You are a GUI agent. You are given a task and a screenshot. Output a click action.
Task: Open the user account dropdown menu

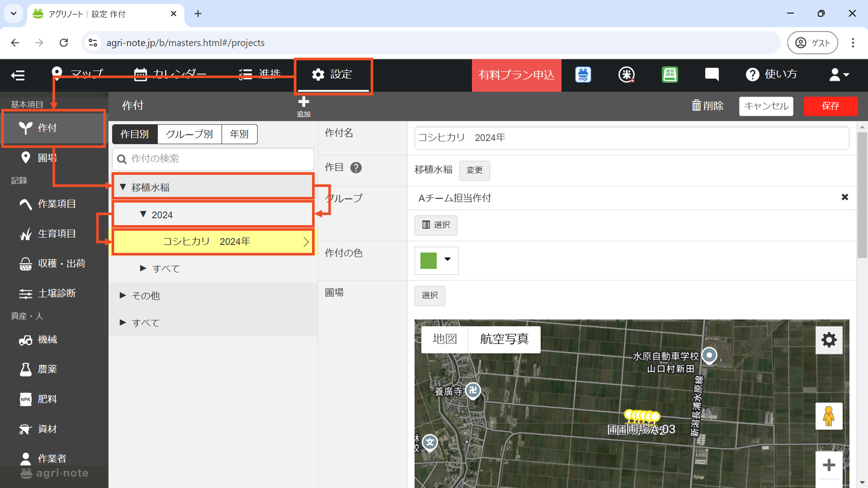838,74
